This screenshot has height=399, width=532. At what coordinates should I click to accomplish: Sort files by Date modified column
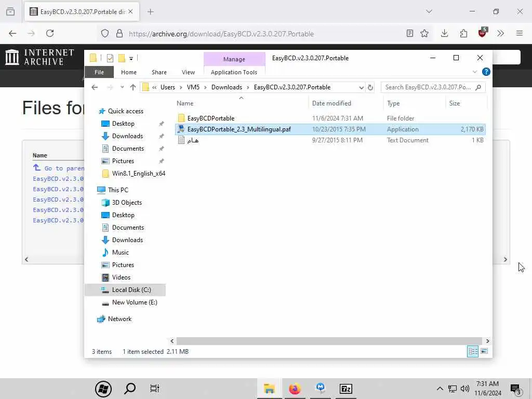click(x=345, y=103)
